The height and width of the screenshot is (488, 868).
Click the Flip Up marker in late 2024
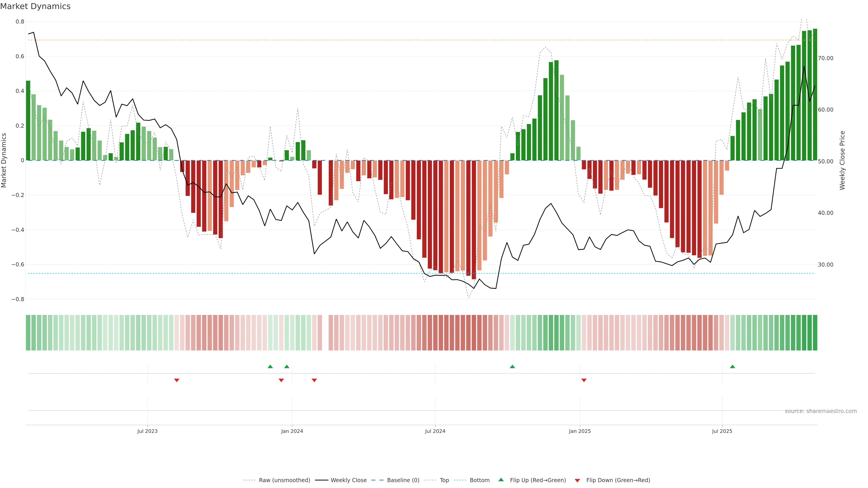click(x=512, y=366)
